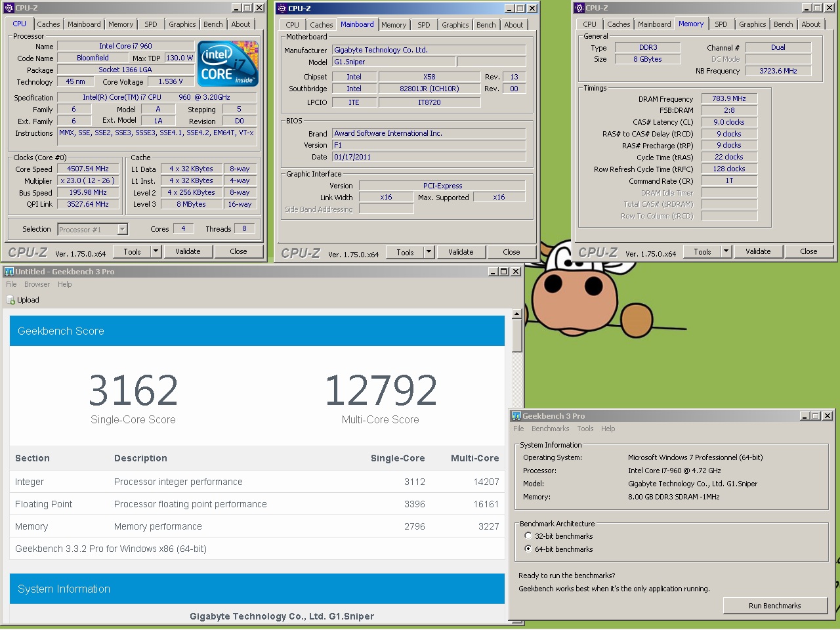Click Processor Intel Core i7-960 @ 4.72 GHz text
This screenshot has height=630, width=840.
click(675, 471)
